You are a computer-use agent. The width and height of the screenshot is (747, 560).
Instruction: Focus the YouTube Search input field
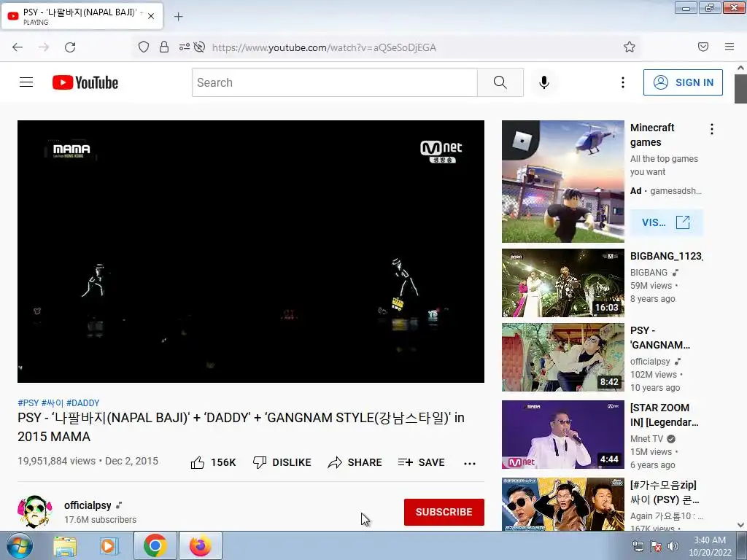[334, 82]
